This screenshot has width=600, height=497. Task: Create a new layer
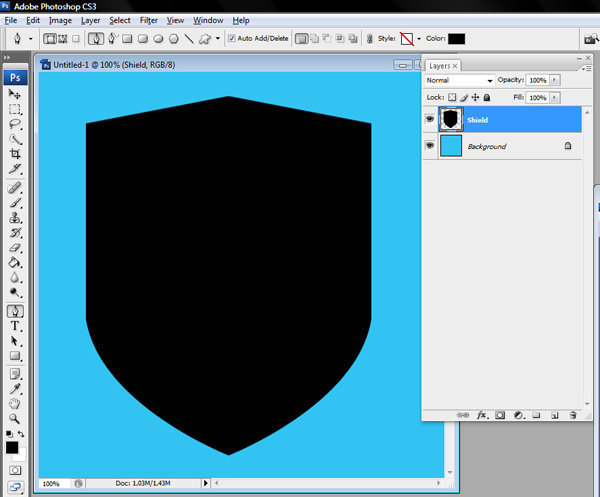pyautogui.click(x=554, y=415)
